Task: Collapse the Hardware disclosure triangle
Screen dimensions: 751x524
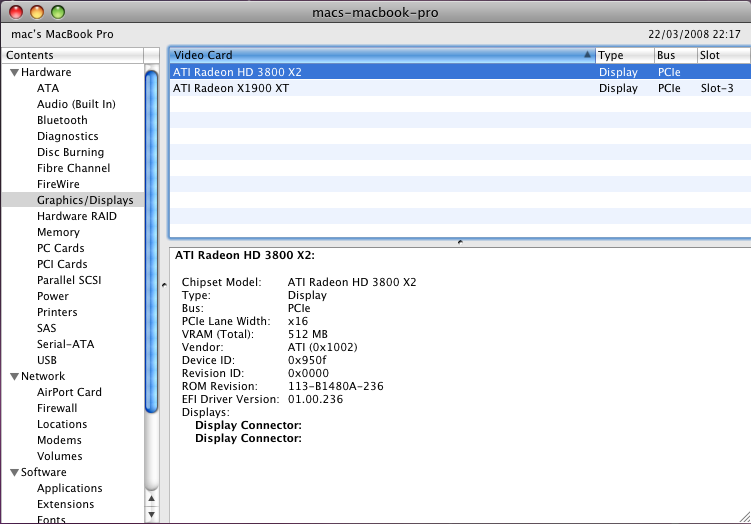Action: pos(14,73)
